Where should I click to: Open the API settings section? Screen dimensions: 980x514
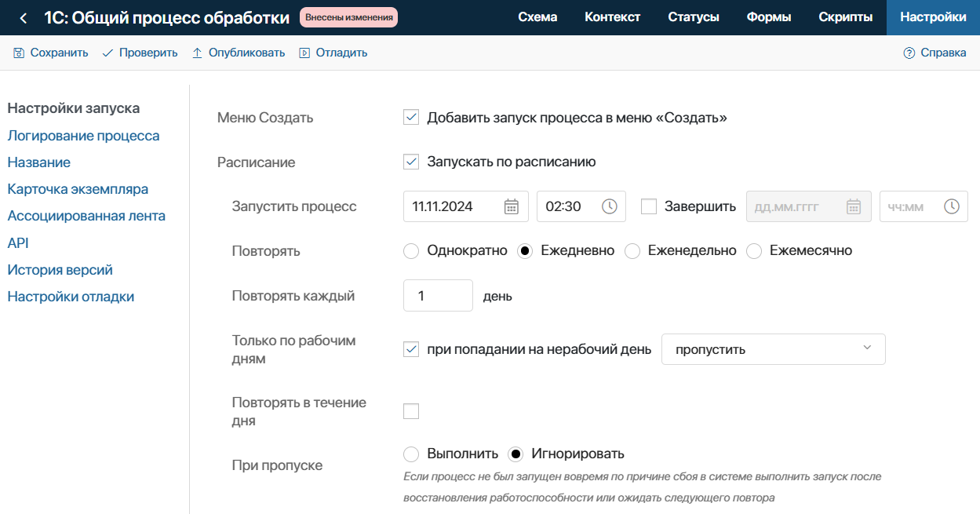18,243
